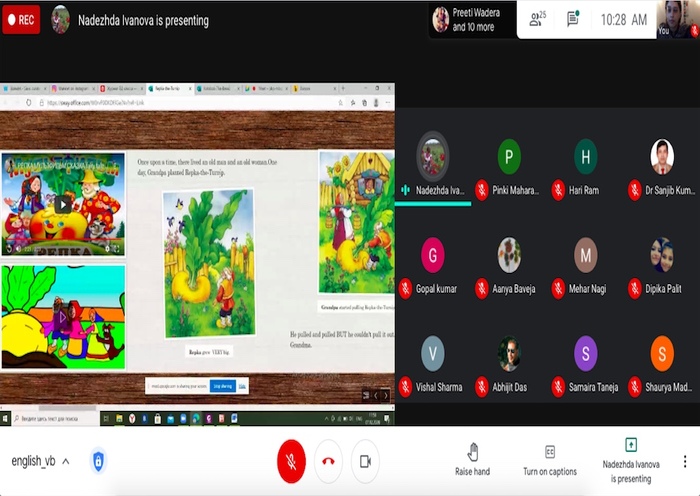Play the Repka video thumbnail in presentation

click(63, 205)
